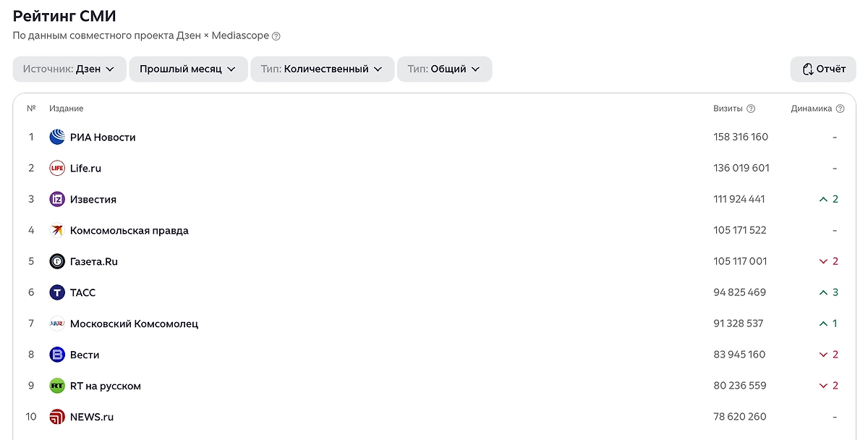Click the RT на русском logo icon
This screenshot has height=440, width=868.
57,386
